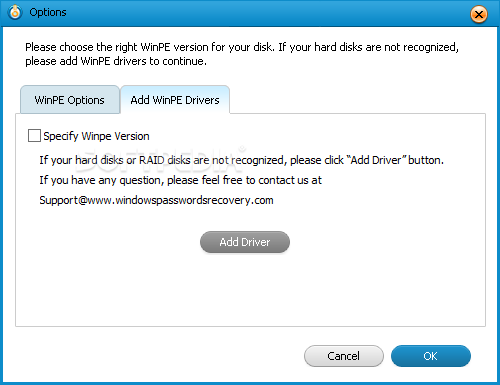Enable the Specify Winpe Version checkbox
Viewport: 500px width, 385px height.
[34, 136]
